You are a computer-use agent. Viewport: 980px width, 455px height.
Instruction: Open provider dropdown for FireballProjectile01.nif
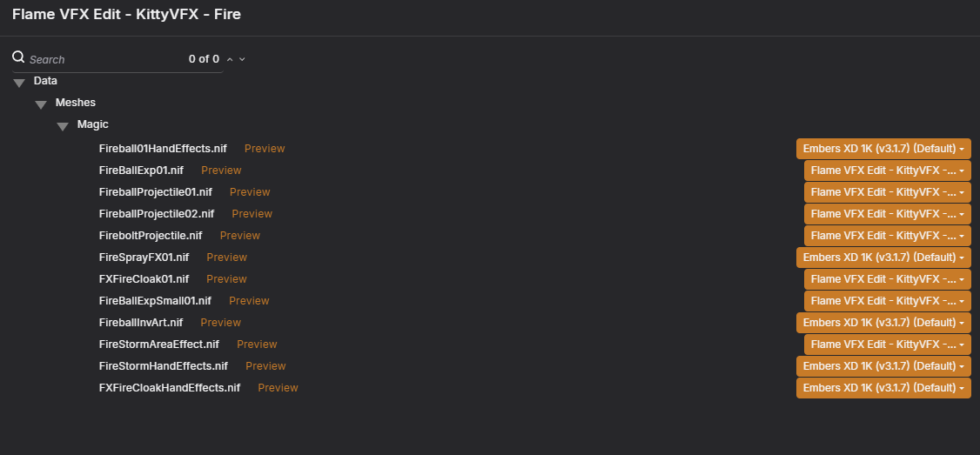click(888, 192)
